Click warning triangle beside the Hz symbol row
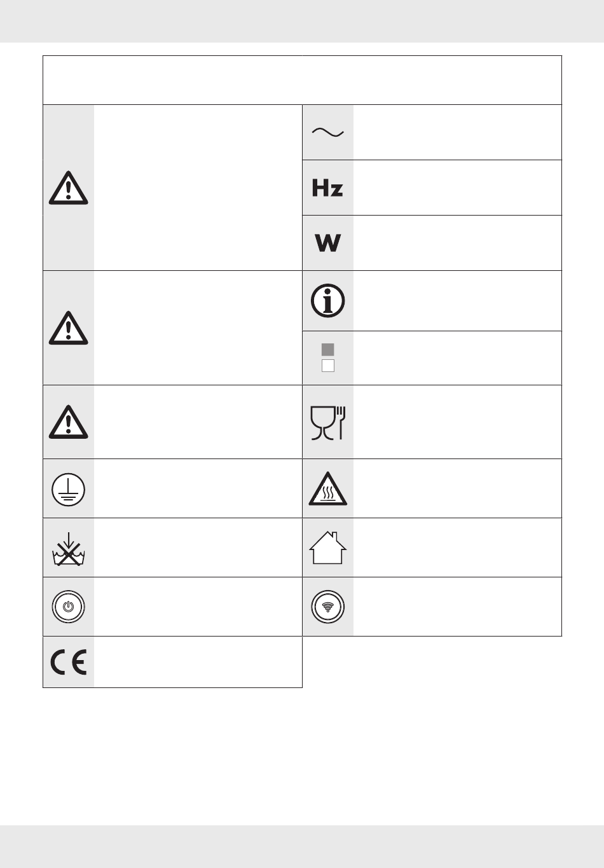This screenshot has width=604, height=868. coord(69,188)
